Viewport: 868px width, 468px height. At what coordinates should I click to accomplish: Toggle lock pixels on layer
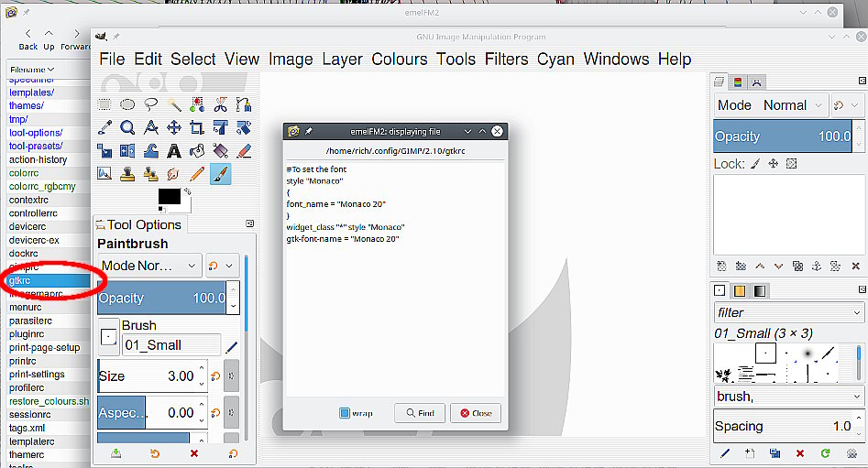(755, 164)
